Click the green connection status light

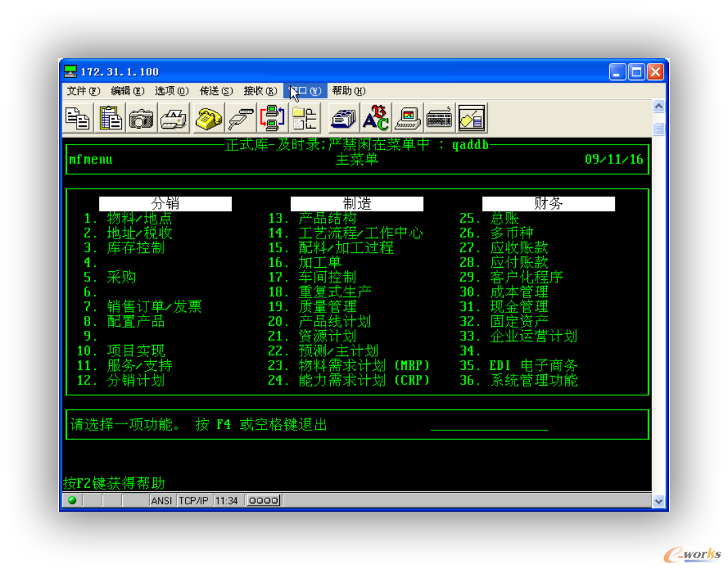[x=72, y=500]
